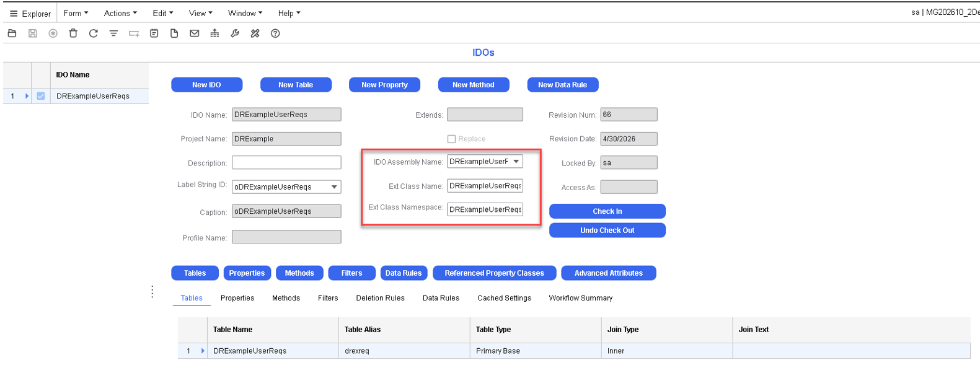Image resolution: width=980 pixels, height=368 pixels.
Task: Click the Delete trash toolbar icon
Action: 73,33
